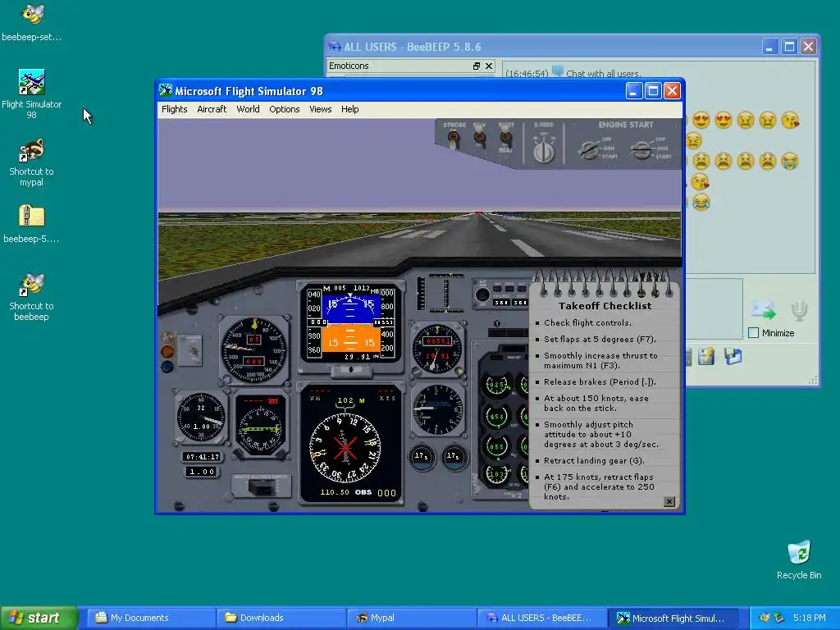
Task: Click the vertical speed indicator gauge
Action: 437,409
